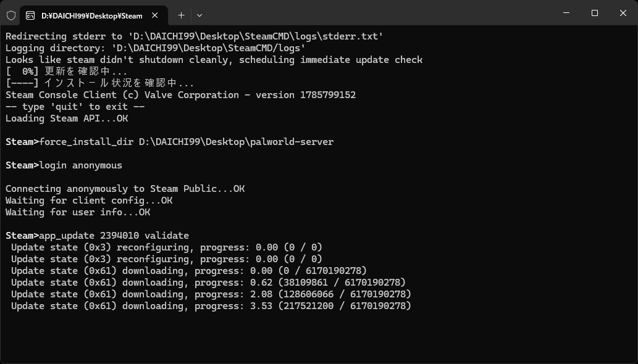Viewport: 638px width, 364px height.
Task: Click the 'Connecting anonymously to Steam Public' line
Action: [125, 189]
